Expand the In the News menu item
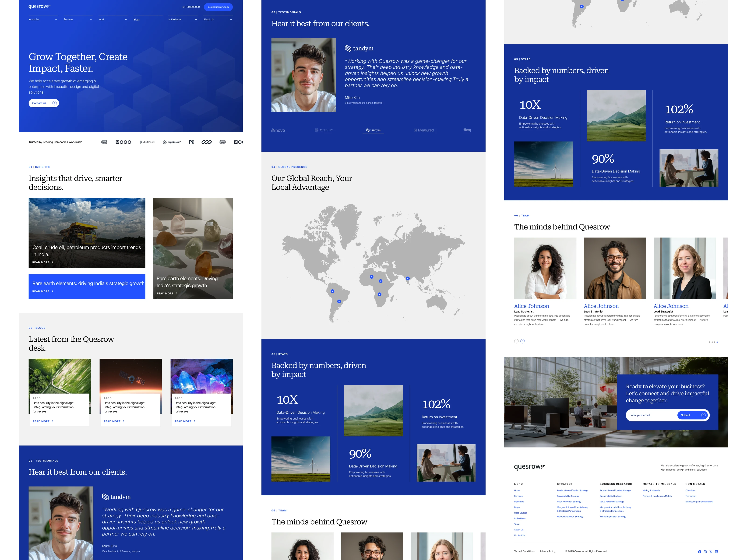This screenshot has height=560, width=747. (182, 20)
